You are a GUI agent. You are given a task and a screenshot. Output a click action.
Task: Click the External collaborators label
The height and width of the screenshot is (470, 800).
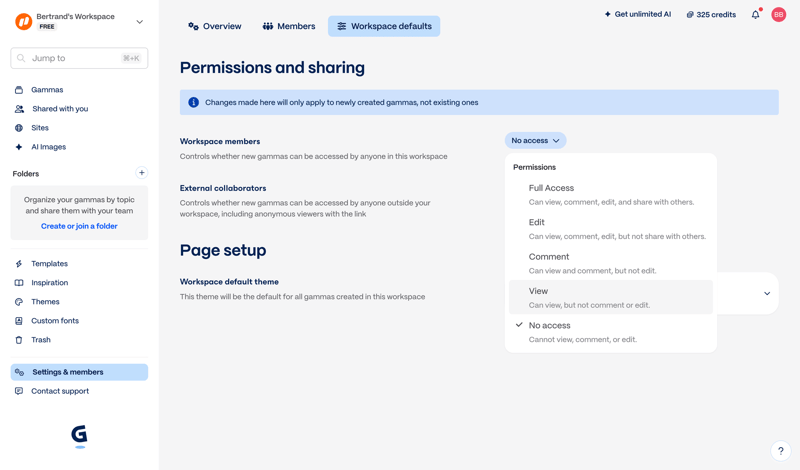pos(223,188)
